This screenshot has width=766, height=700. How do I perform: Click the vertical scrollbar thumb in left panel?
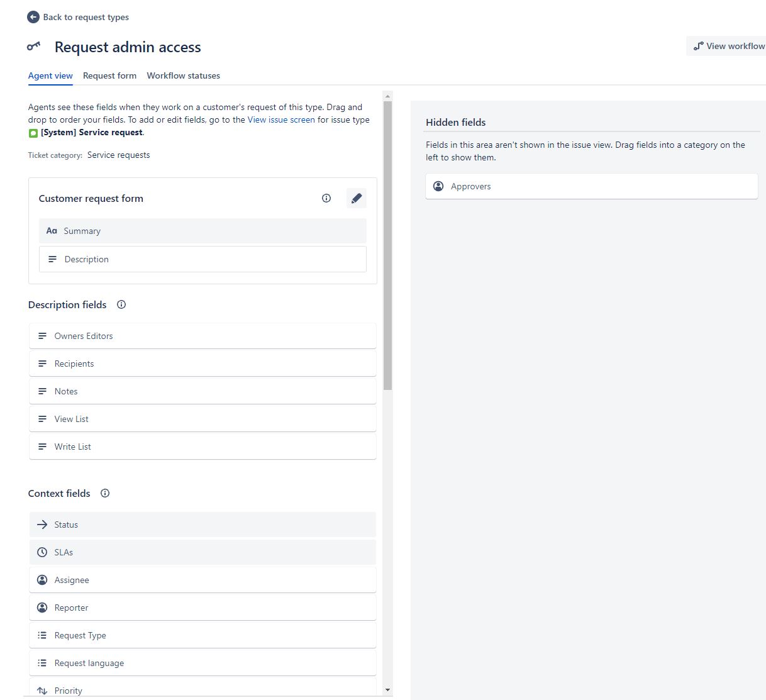pos(387,245)
